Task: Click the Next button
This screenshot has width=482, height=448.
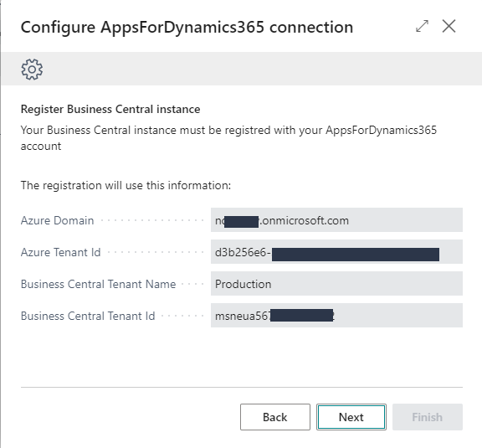Action: (x=351, y=417)
